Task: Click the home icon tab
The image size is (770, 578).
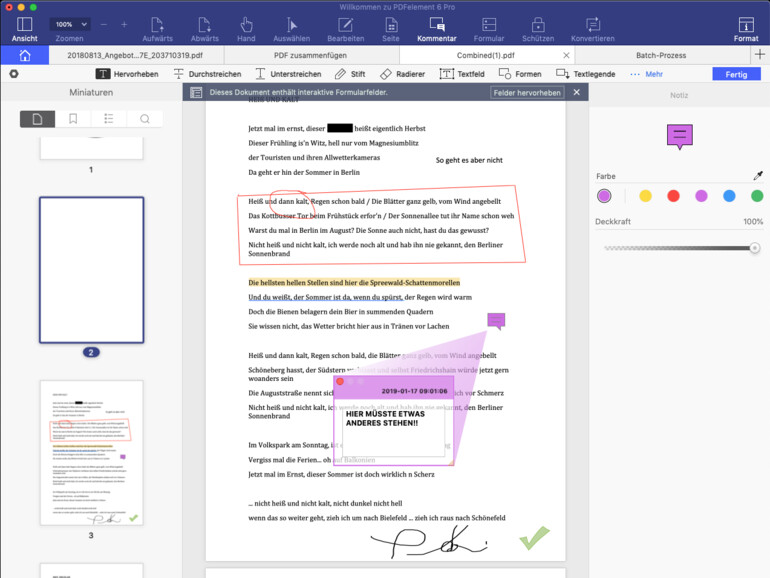Action: pos(25,56)
